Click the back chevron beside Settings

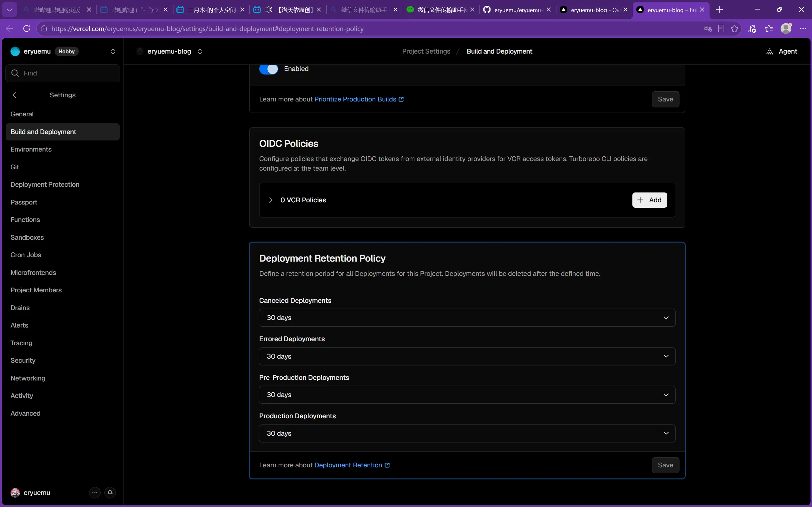click(14, 95)
